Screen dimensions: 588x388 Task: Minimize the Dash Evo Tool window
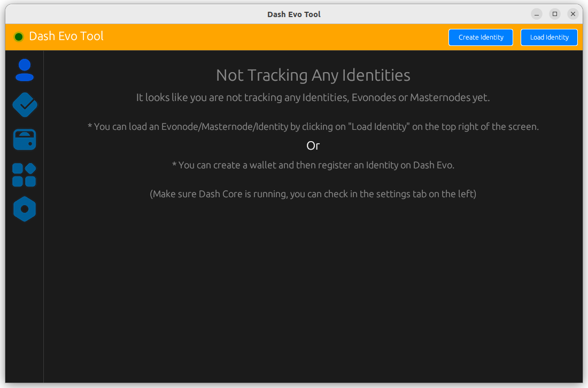(x=537, y=14)
